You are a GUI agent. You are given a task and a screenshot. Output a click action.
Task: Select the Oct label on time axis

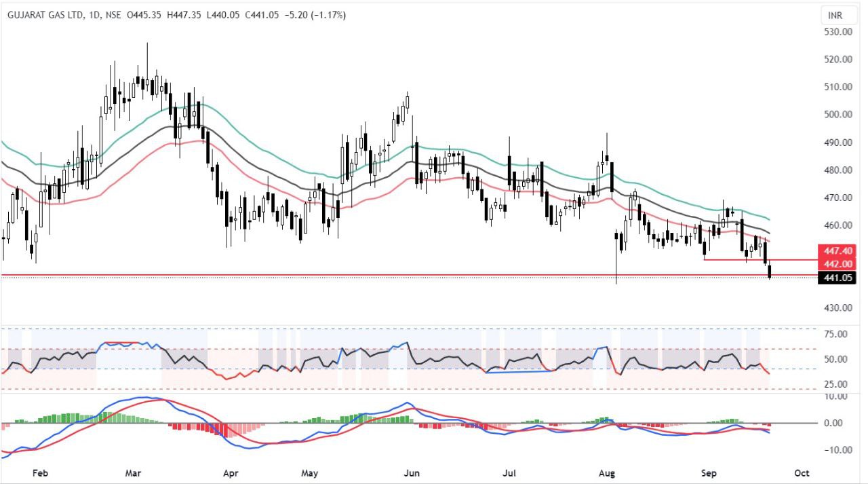point(802,472)
